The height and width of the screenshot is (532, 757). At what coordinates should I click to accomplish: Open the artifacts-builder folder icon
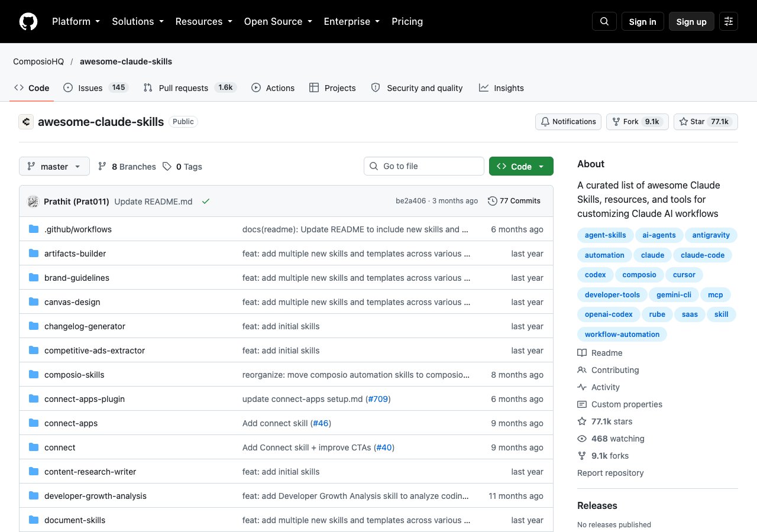(x=34, y=254)
